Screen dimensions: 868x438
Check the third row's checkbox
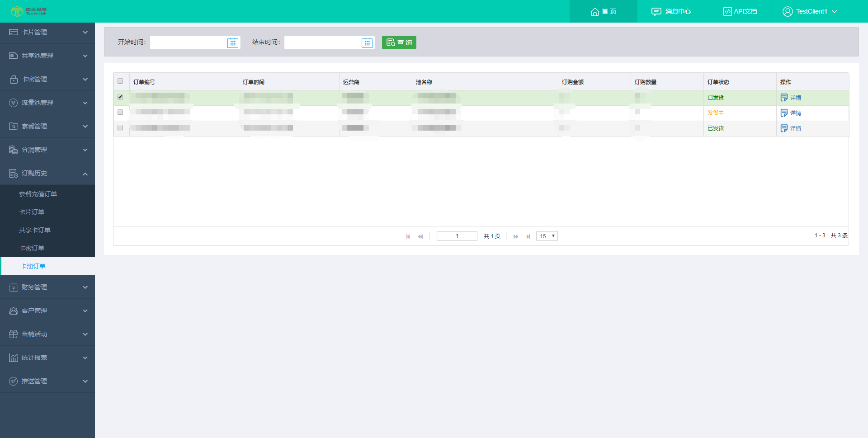tap(120, 127)
